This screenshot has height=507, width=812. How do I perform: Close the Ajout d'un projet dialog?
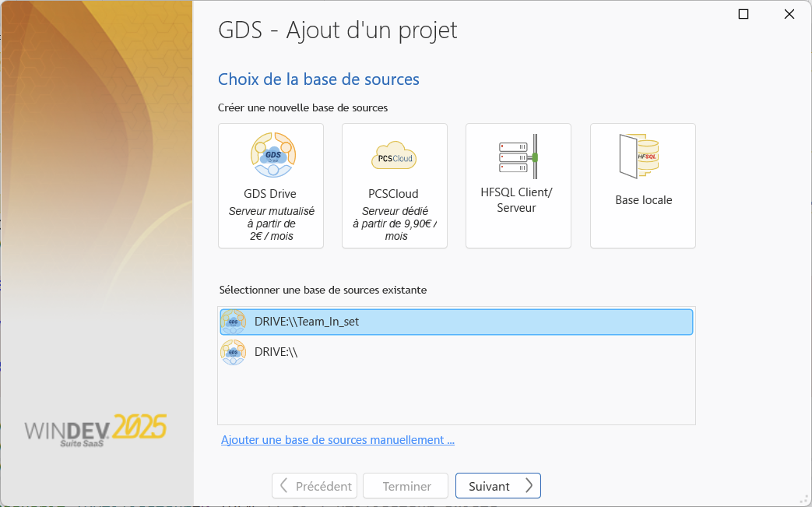789,15
